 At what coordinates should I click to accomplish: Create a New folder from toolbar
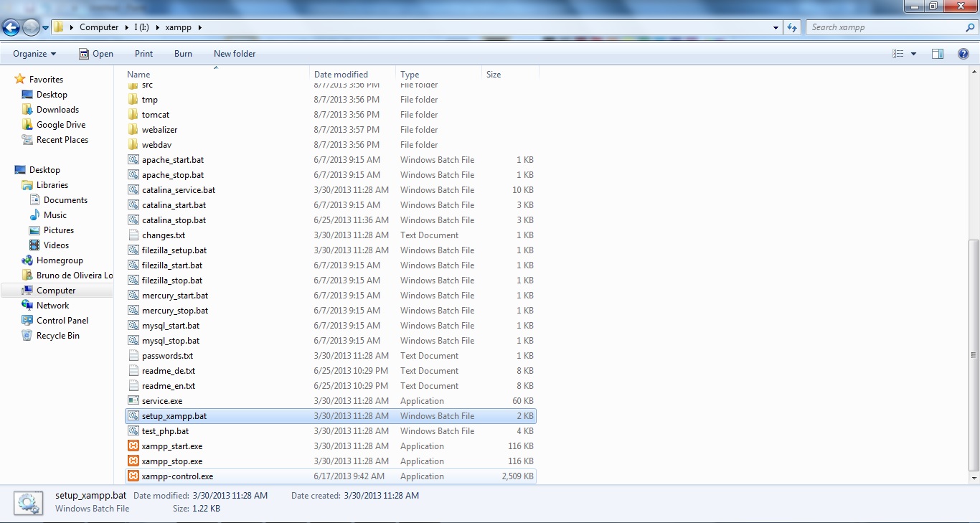235,54
